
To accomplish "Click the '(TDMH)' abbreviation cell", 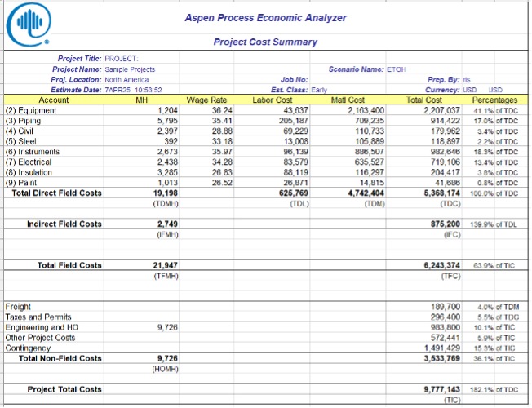I will click(x=166, y=204).
